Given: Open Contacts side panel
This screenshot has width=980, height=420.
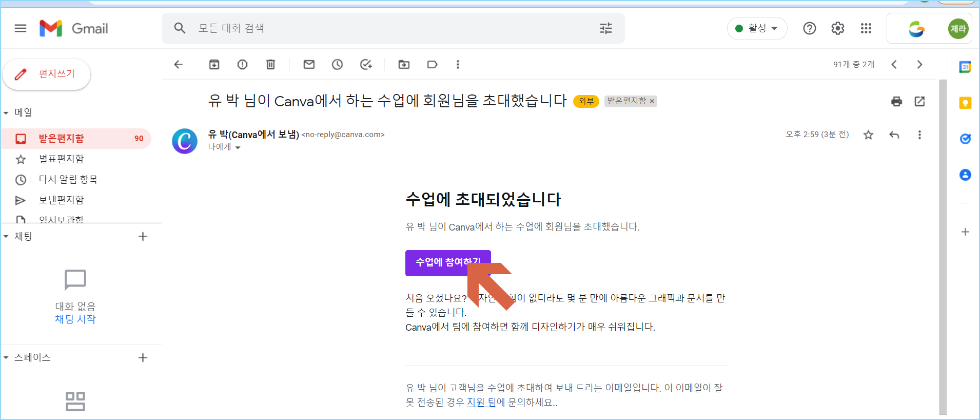Looking at the screenshot, I should click(x=965, y=175).
